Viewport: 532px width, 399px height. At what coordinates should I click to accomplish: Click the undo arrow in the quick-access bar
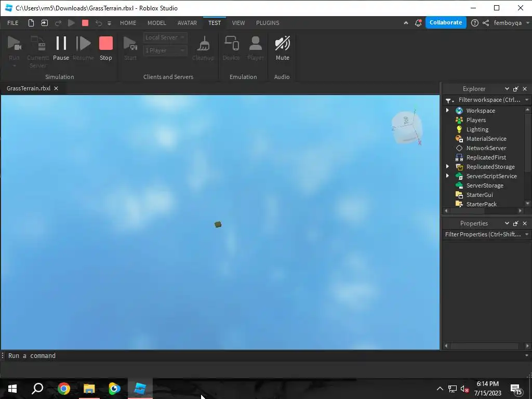pyautogui.click(x=98, y=23)
